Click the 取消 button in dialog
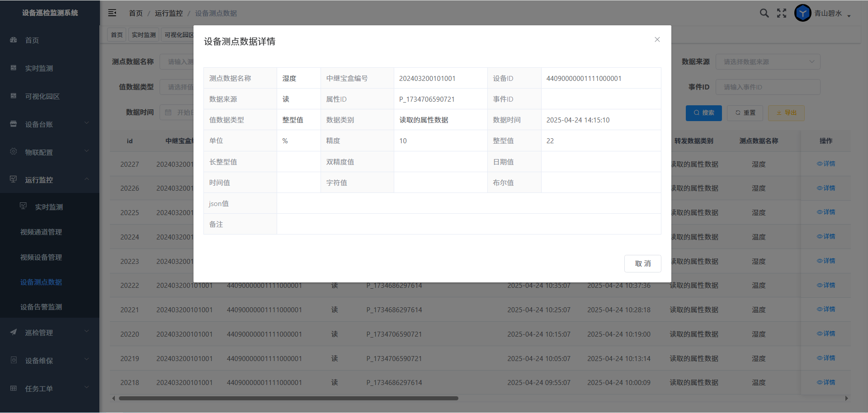The width and height of the screenshot is (868, 413). (x=642, y=263)
